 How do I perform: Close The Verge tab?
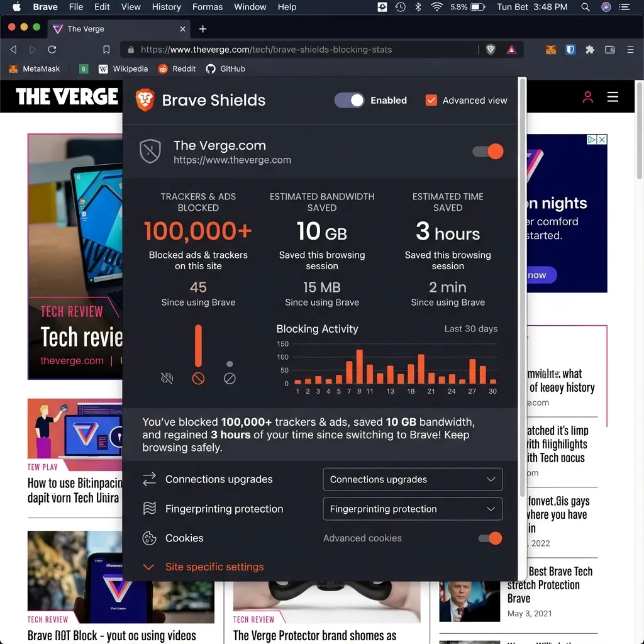tap(183, 29)
